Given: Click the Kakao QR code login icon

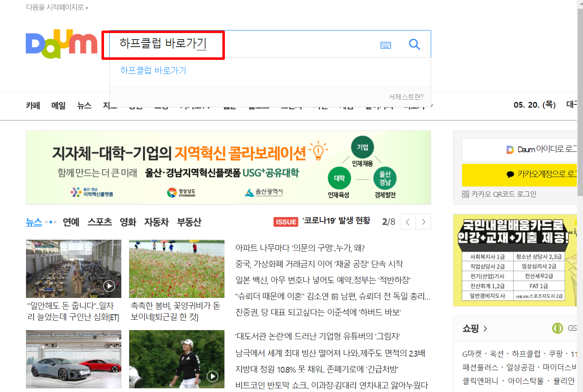Looking at the screenshot, I should (x=465, y=194).
